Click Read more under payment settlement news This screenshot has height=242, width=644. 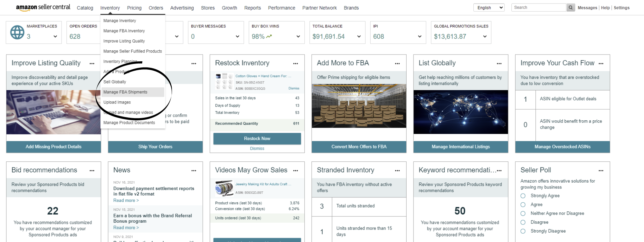pos(126,200)
